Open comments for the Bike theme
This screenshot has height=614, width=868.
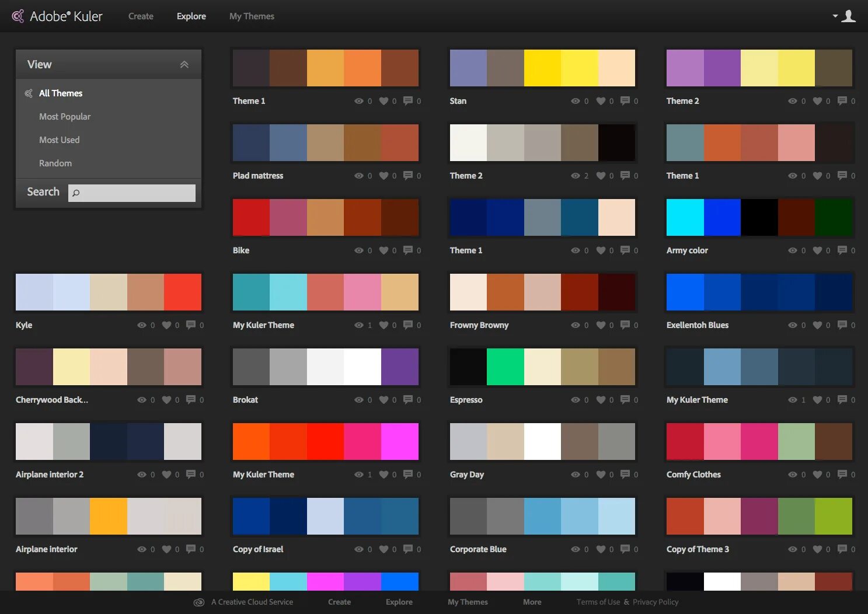[x=408, y=250]
